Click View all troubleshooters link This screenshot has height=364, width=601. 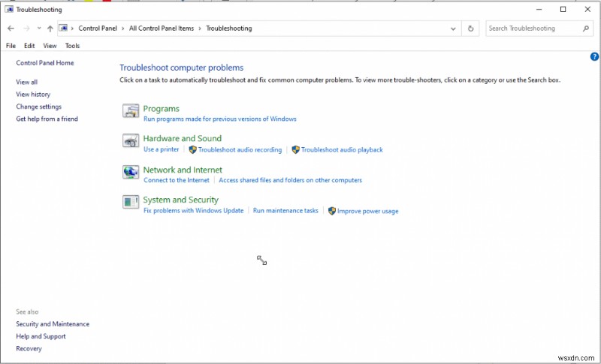[x=27, y=82]
